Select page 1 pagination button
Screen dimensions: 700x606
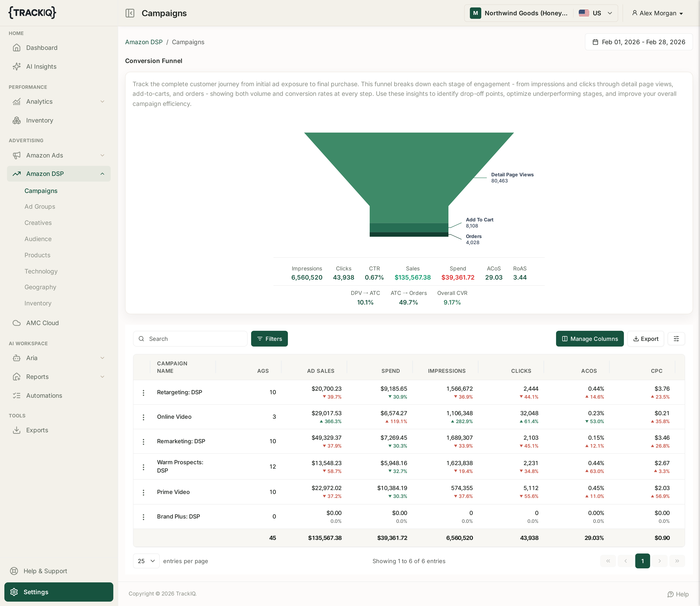(x=642, y=561)
